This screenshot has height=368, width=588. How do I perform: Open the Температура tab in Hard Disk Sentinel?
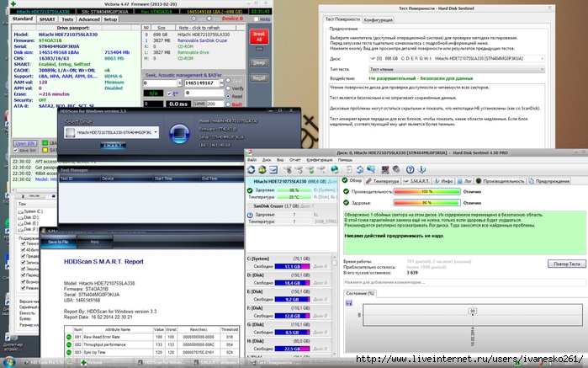coord(383,181)
